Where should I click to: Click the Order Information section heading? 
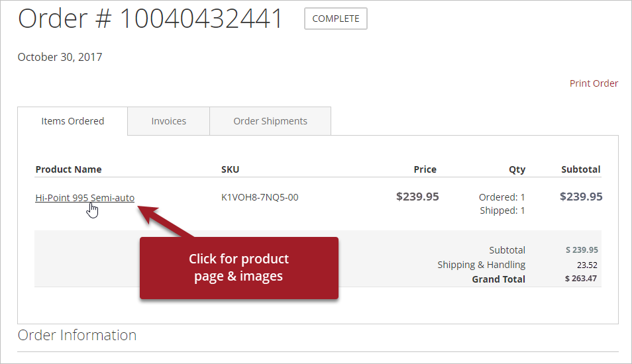click(77, 335)
